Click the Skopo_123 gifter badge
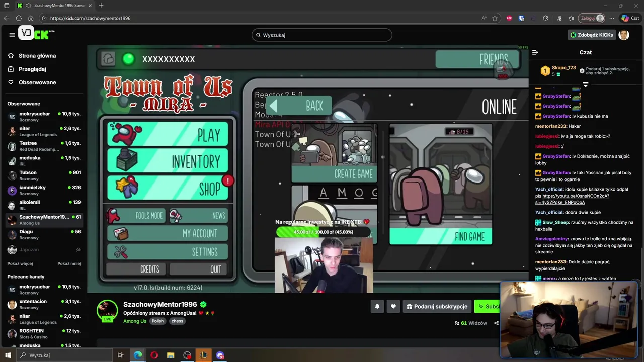This screenshot has height=362, width=644. coord(545,71)
